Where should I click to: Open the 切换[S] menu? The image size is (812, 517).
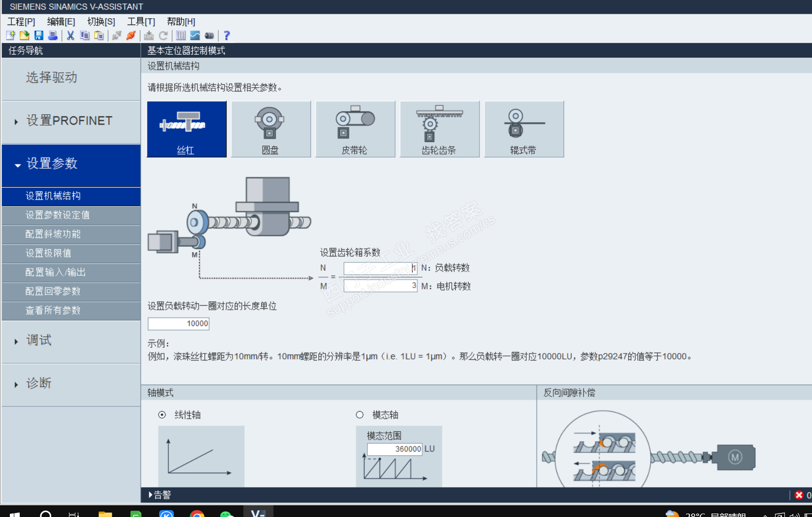(101, 22)
